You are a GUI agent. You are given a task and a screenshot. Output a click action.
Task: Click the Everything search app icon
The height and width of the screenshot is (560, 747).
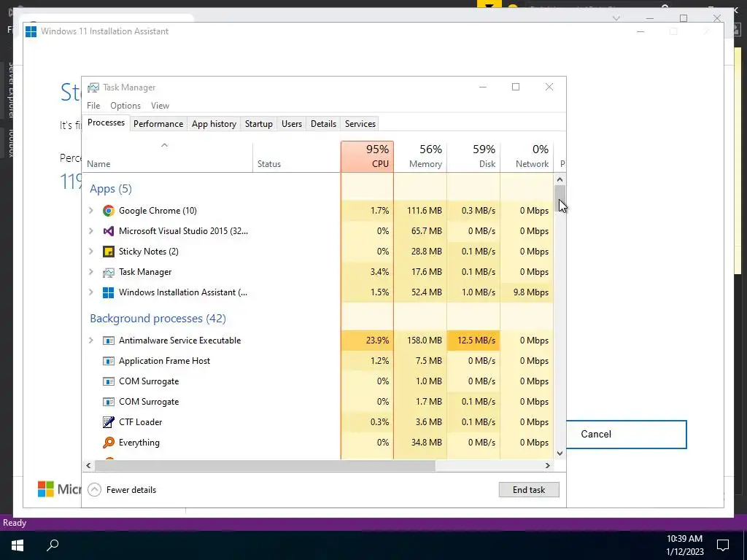point(109,443)
